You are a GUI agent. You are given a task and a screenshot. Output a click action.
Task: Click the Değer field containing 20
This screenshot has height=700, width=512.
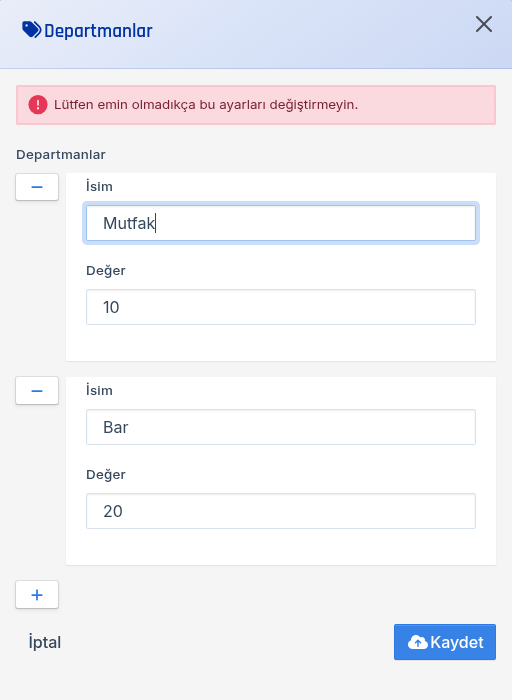point(281,511)
